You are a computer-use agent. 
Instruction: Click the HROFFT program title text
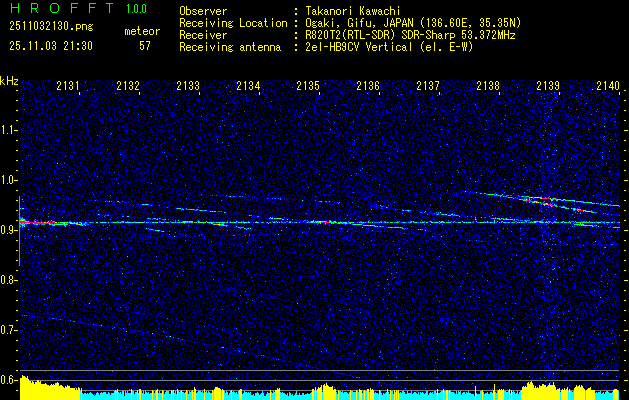[x=62, y=8]
